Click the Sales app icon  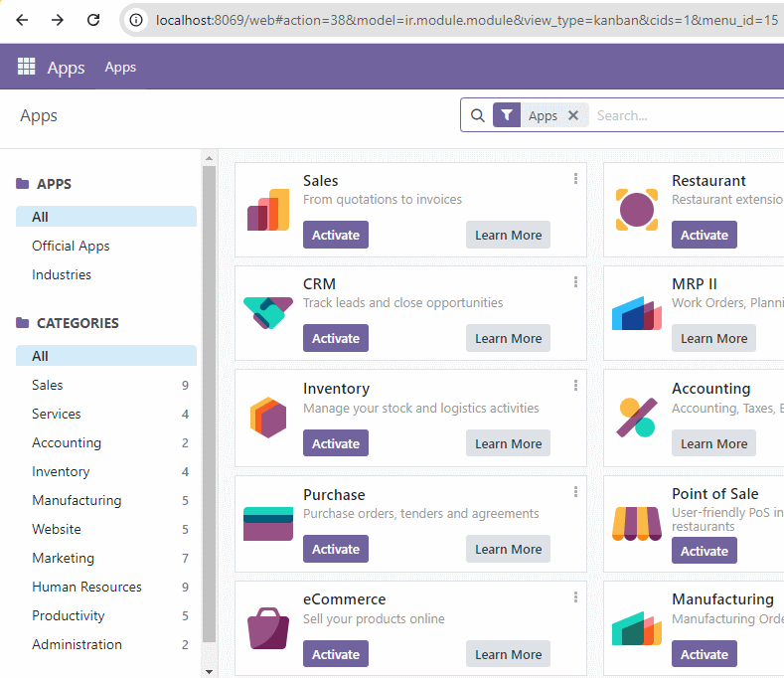point(268,210)
